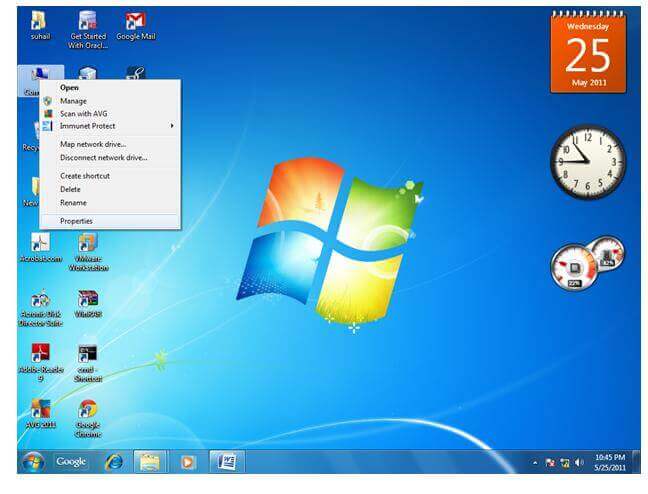Click the taskbar clock showing 10:45 PM
The image size is (648, 494).
tap(609, 463)
